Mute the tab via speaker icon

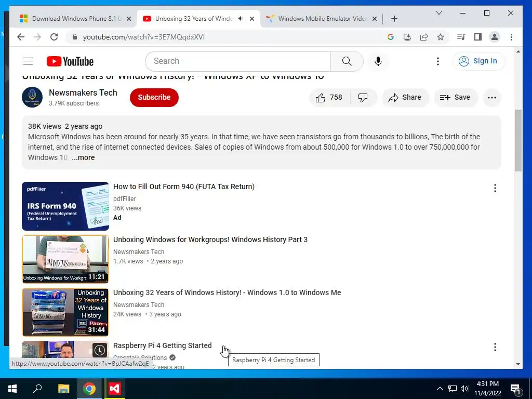pos(241,19)
